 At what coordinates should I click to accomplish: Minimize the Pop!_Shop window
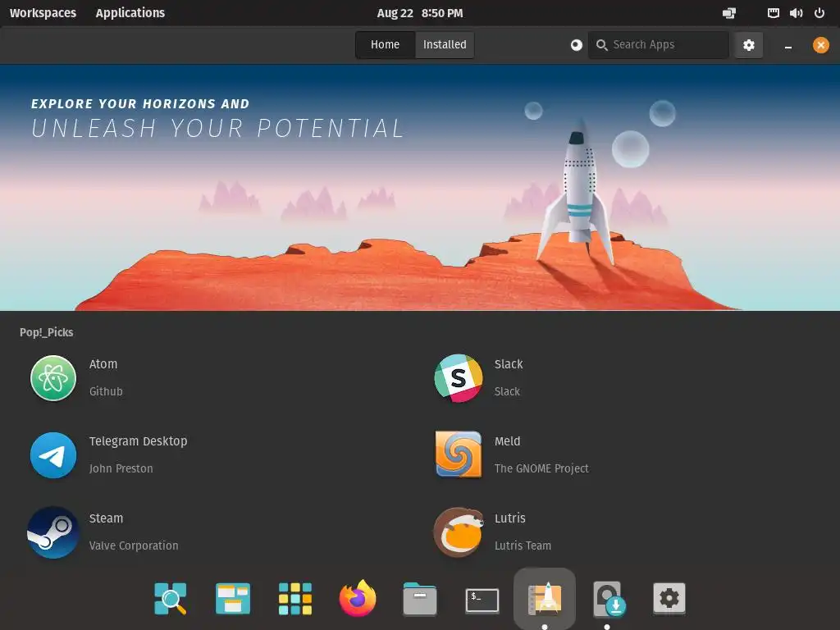[x=788, y=46]
